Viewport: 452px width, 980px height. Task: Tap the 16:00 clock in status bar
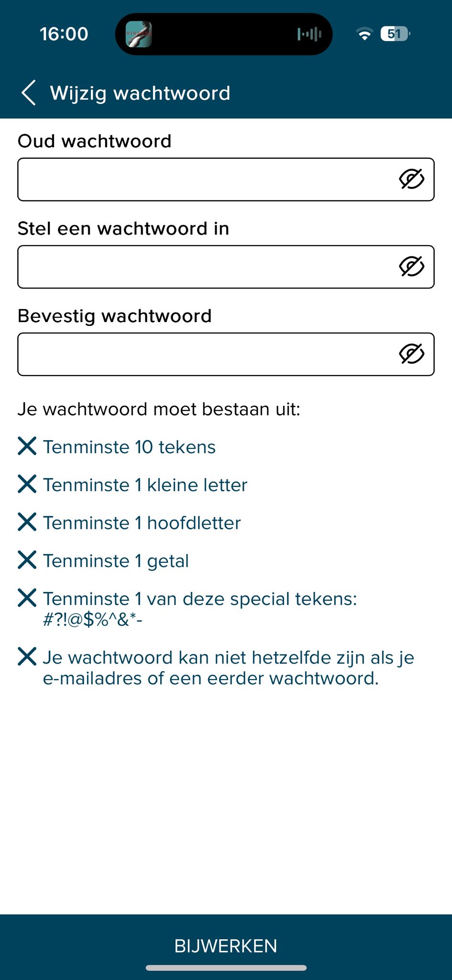click(x=64, y=34)
